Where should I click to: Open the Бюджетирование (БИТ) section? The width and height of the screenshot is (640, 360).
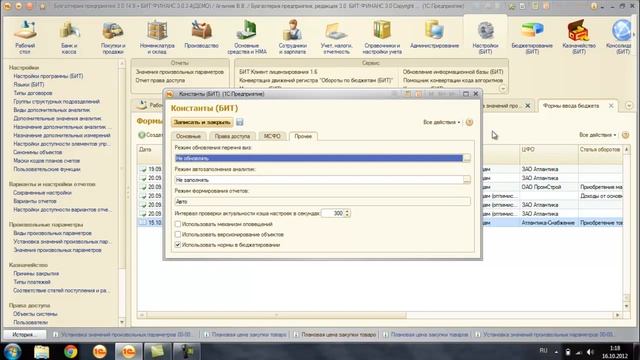coord(532,38)
